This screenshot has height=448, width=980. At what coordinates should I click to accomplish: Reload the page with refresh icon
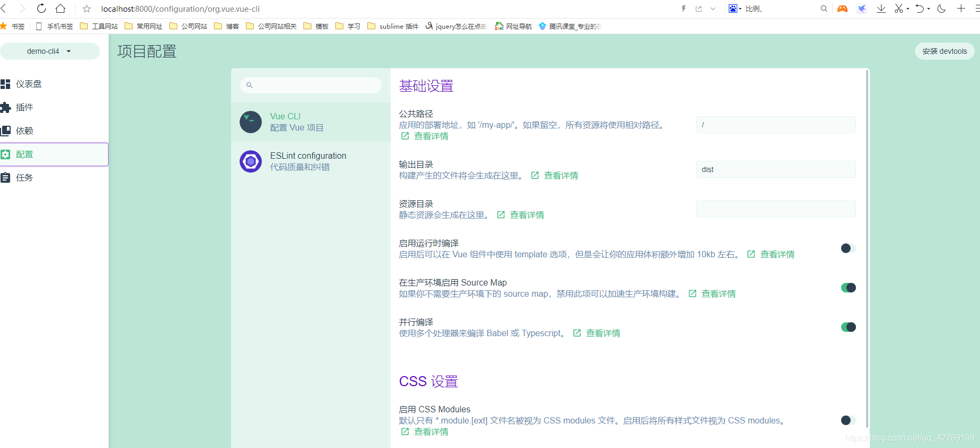click(x=41, y=9)
